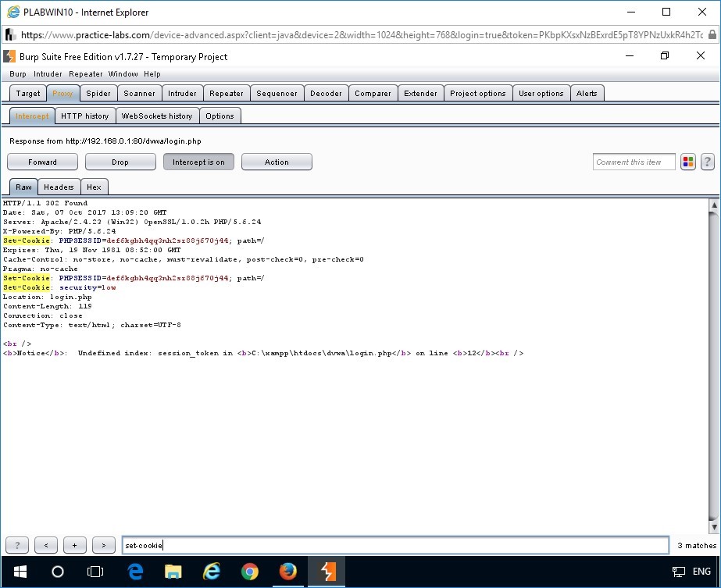Viewport: 721px width, 588px height.
Task: Open the Action dropdown menu
Action: tap(277, 162)
